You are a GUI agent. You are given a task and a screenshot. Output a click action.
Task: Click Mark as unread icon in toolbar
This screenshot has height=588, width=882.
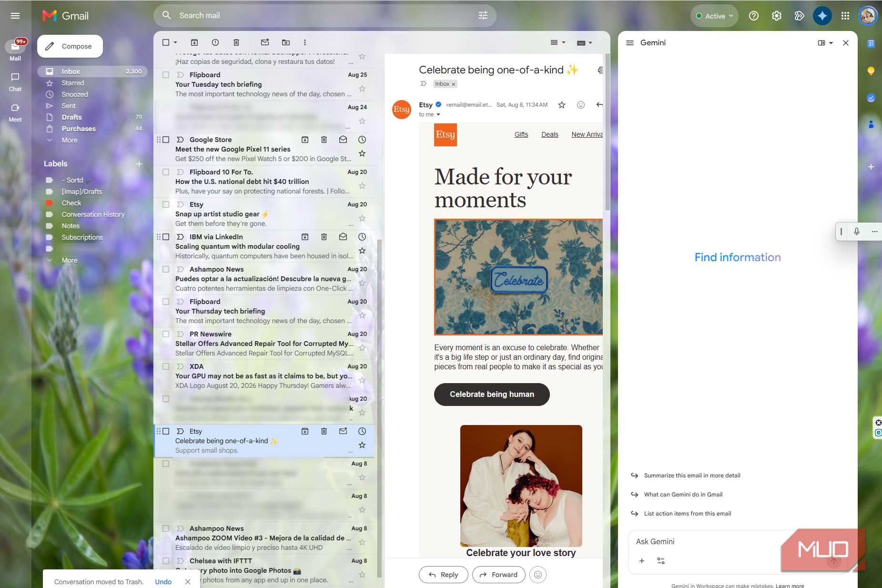pos(265,42)
